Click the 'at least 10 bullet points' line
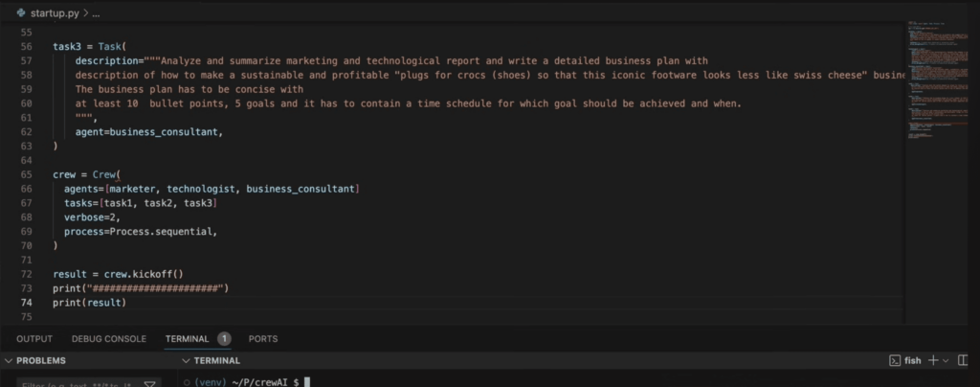This screenshot has height=387, width=980. pyautogui.click(x=408, y=103)
